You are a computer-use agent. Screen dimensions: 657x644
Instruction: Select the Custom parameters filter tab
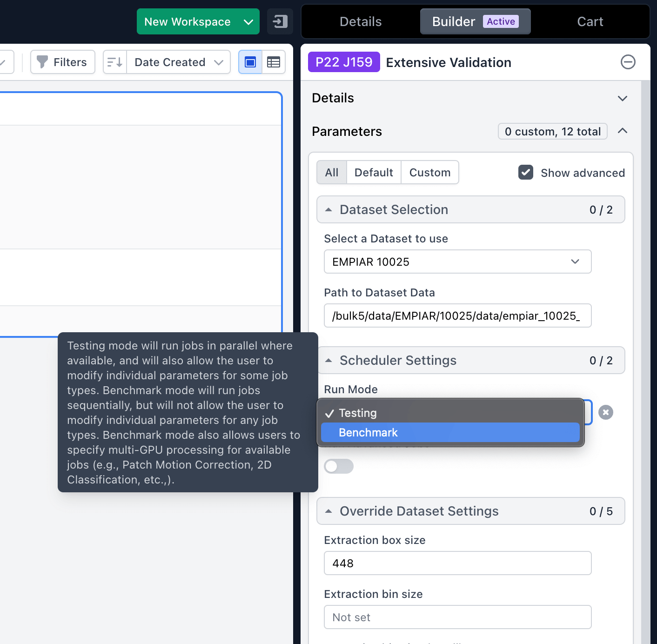(x=430, y=172)
